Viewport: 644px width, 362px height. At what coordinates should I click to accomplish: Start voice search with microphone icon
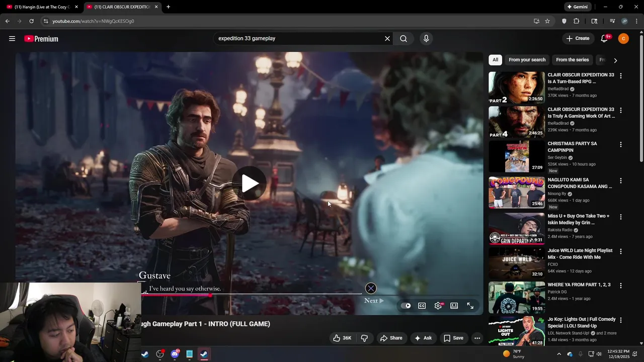click(426, 39)
